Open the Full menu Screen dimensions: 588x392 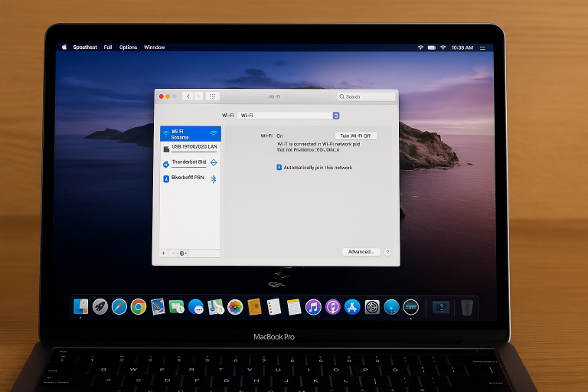[108, 47]
